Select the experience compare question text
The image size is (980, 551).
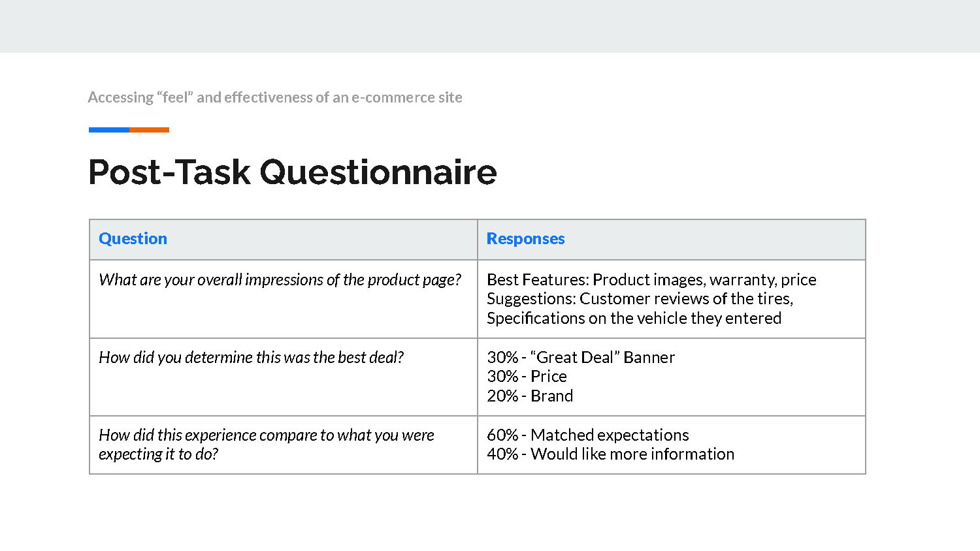(267, 445)
